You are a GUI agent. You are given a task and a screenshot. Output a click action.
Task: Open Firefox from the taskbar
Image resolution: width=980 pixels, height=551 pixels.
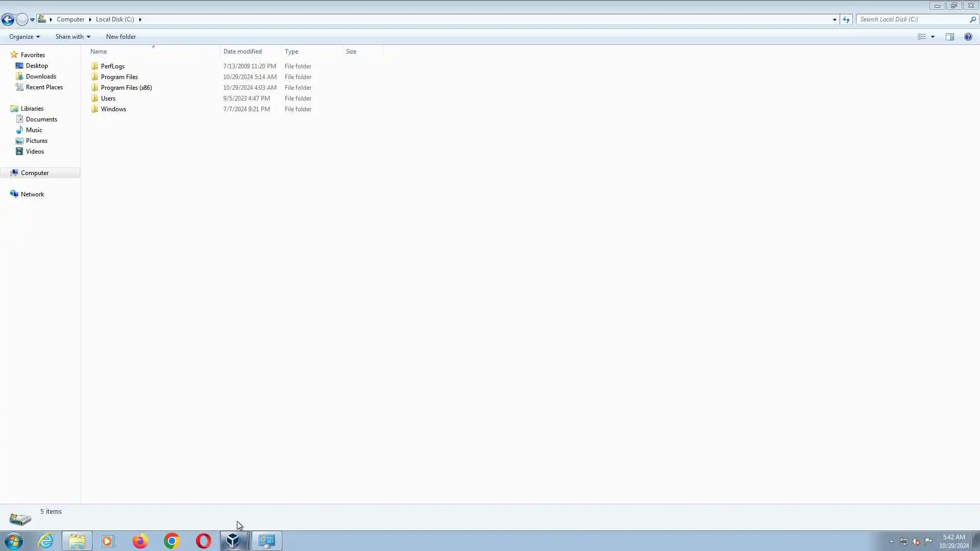140,541
